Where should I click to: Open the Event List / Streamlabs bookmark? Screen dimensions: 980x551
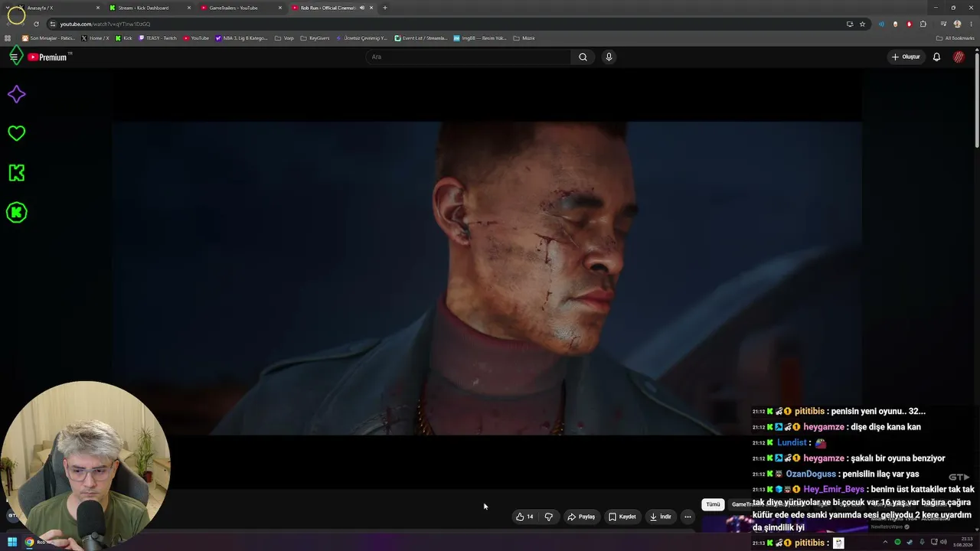[x=421, y=38]
